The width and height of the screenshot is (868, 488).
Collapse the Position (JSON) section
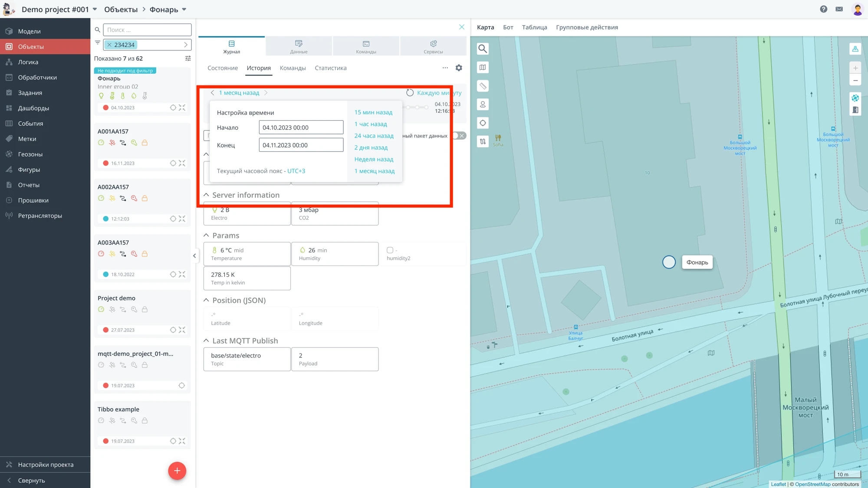[206, 300]
